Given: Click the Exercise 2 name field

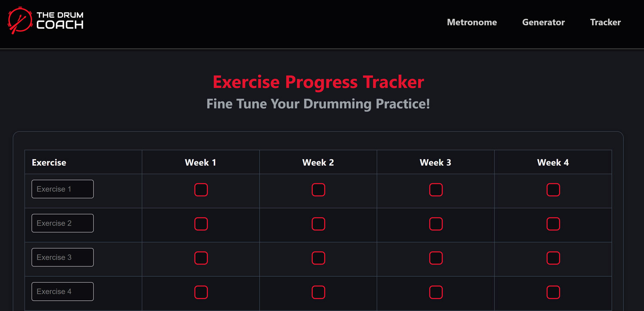Looking at the screenshot, I should [x=62, y=223].
